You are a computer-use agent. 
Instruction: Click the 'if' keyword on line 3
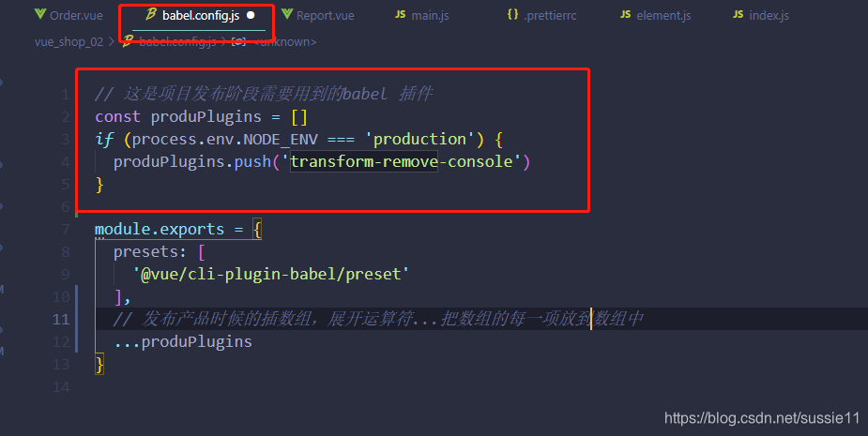(x=104, y=140)
